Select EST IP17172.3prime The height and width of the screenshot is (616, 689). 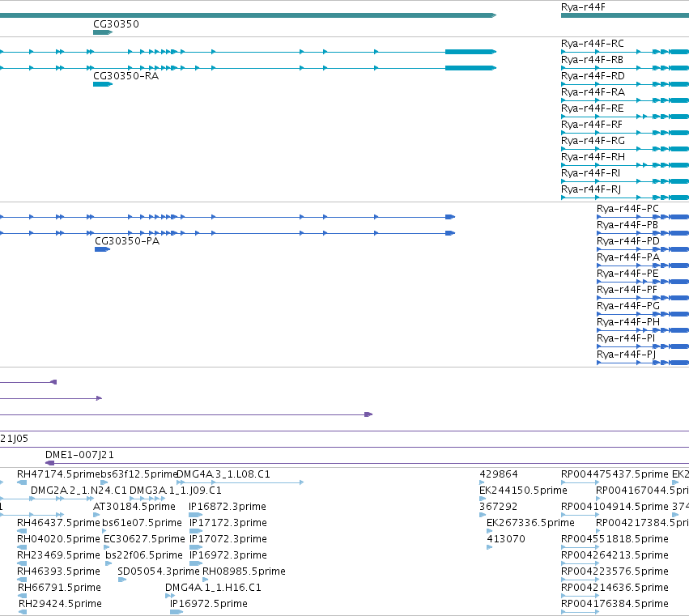tap(228, 523)
